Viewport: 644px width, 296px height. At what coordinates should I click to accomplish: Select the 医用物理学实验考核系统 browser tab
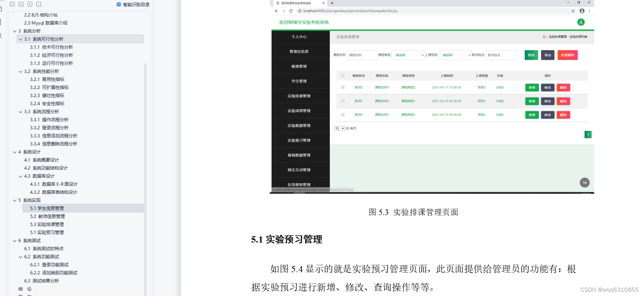coord(299,3)
